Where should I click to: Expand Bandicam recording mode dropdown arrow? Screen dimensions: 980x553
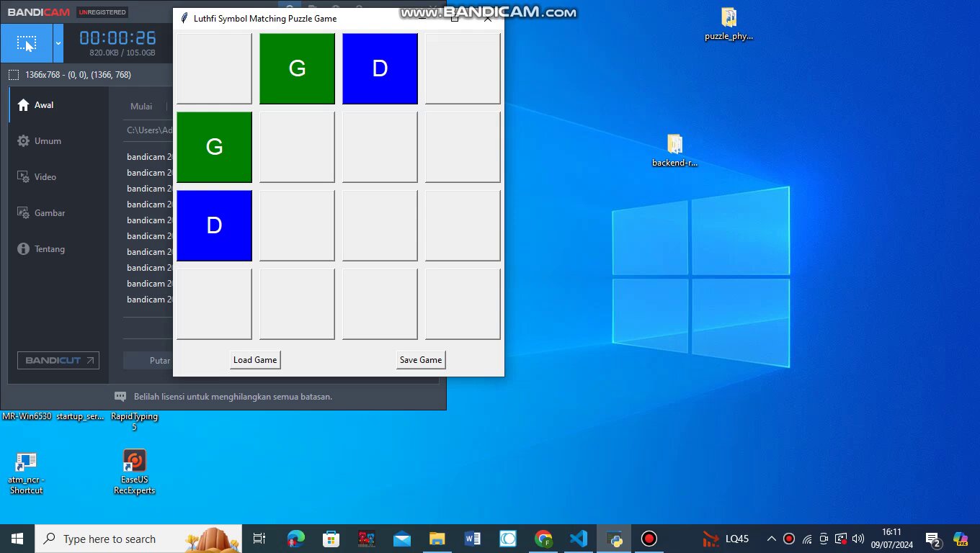coord(58,43)
